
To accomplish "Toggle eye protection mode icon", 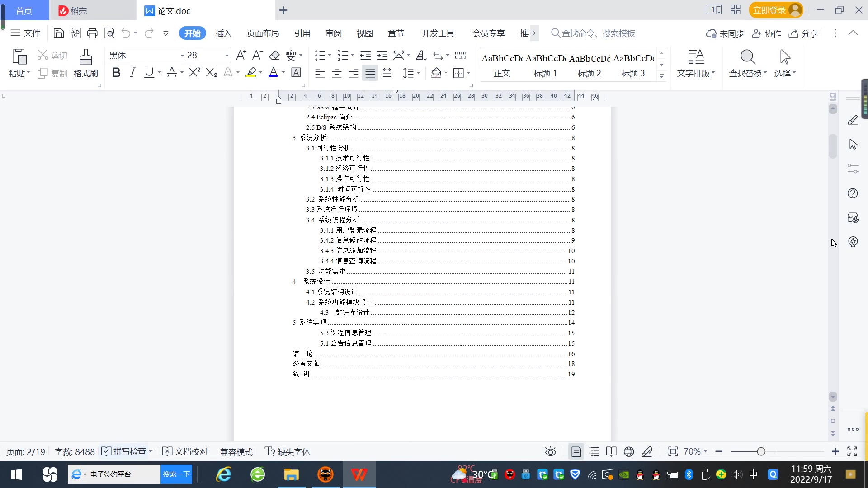I will 550,451.
